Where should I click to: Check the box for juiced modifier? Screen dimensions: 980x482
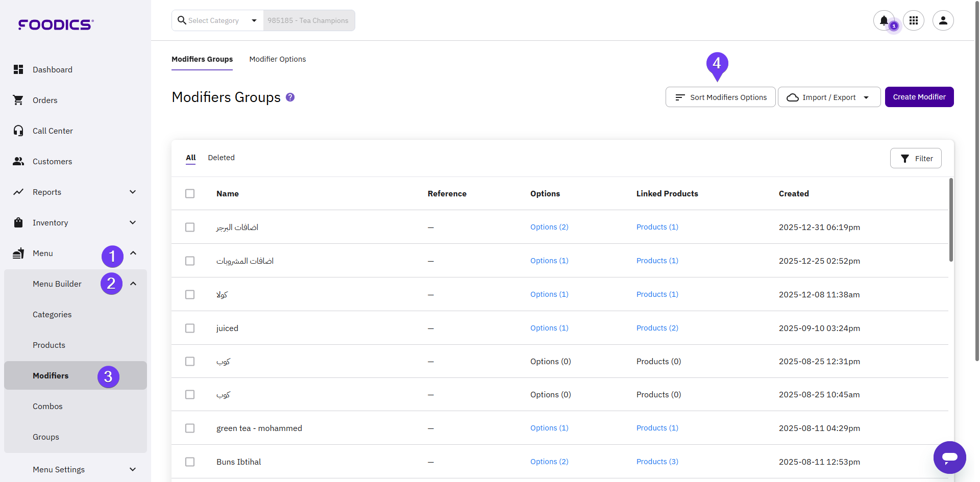point(190,328)
